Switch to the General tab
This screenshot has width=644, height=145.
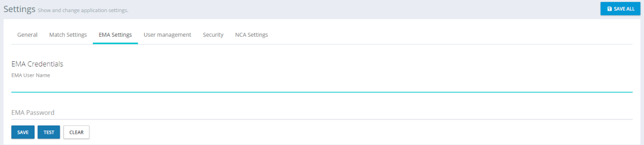tap(27, 35)
